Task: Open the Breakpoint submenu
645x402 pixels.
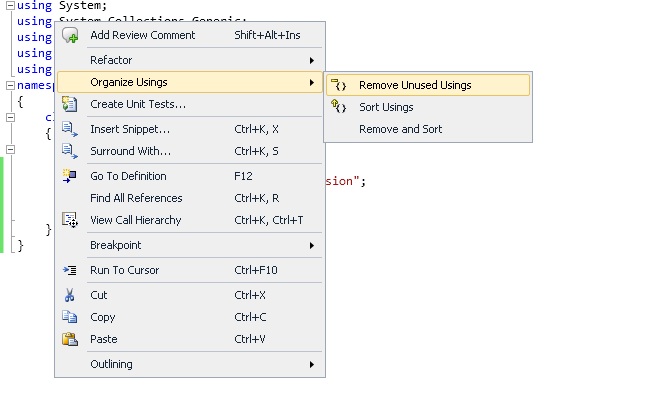Action: (190, 245)
